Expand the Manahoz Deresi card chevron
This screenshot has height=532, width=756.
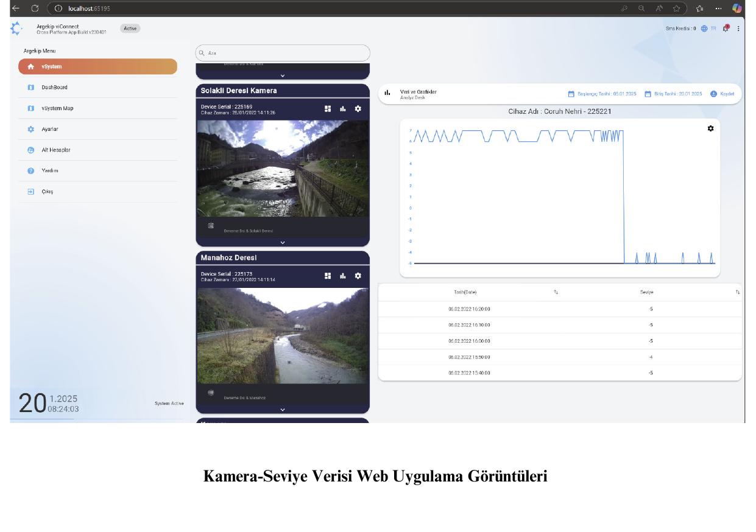pos(283,410)
